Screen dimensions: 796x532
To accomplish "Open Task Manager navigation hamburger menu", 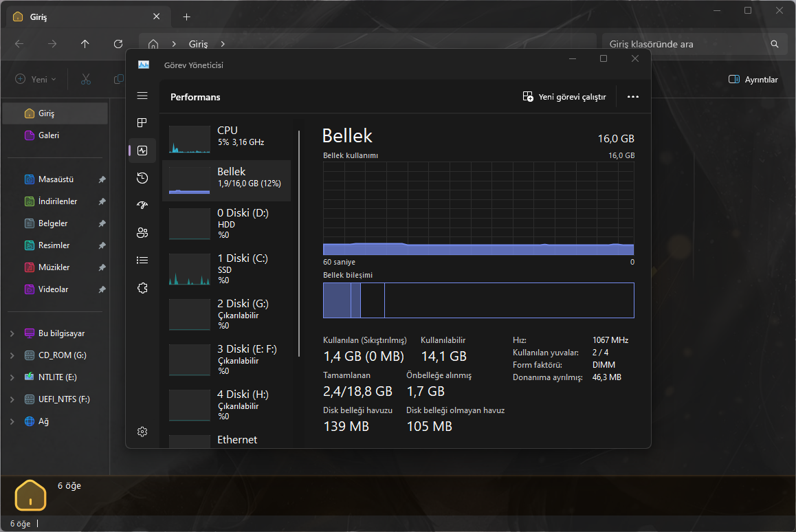I will [x=142, y=96].
